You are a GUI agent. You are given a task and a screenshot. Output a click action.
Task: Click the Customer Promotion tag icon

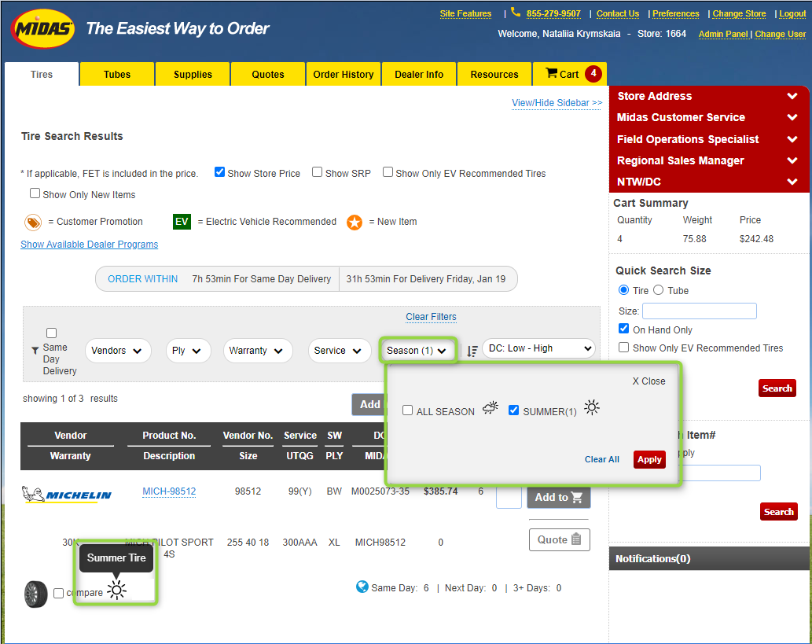(x=33, y=223)
